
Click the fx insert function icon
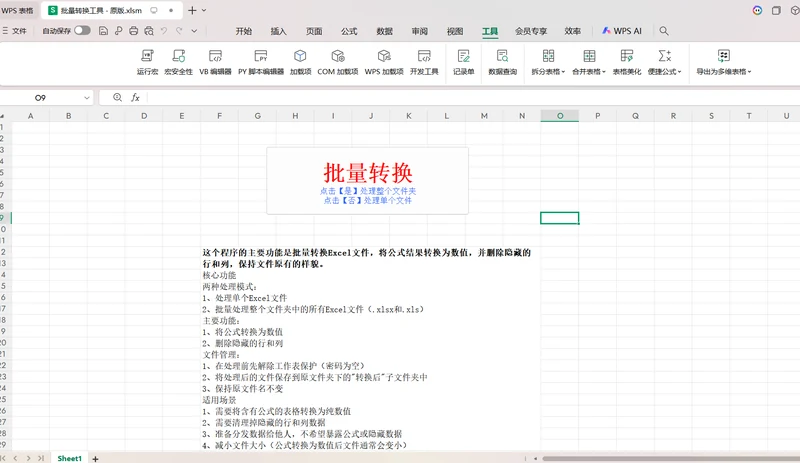[135, 97]
